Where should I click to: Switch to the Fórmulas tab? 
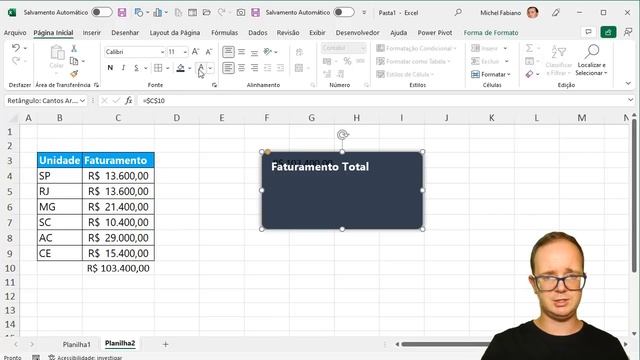(x=224, y=33)
